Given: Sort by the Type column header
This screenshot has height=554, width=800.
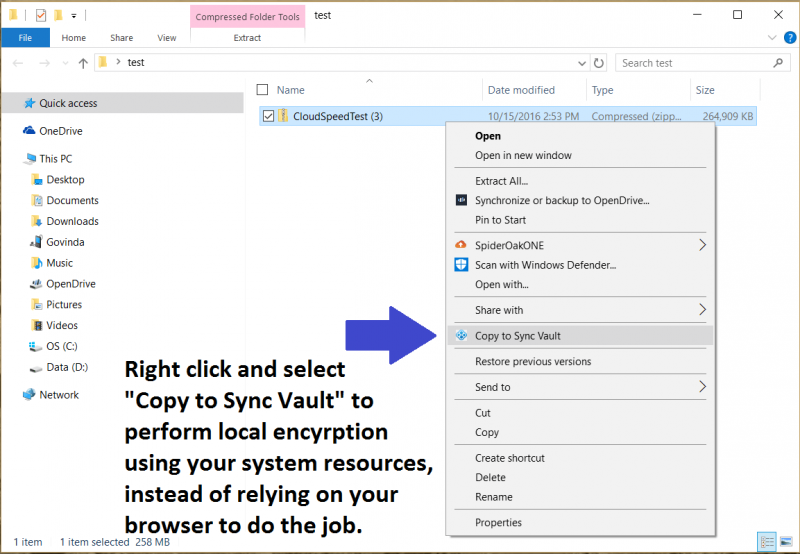Looking at the screenshot, I should pyautogui.click(x=638, y=90).
